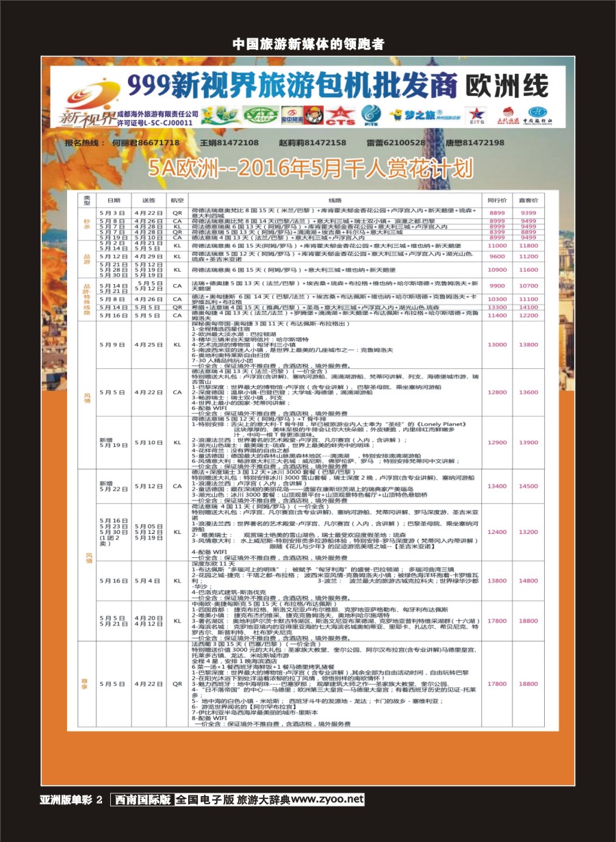Click the hotline contact 何丽君86671718
The height and width of the screenshot is (842, 616).
click(x=146, y=142)
